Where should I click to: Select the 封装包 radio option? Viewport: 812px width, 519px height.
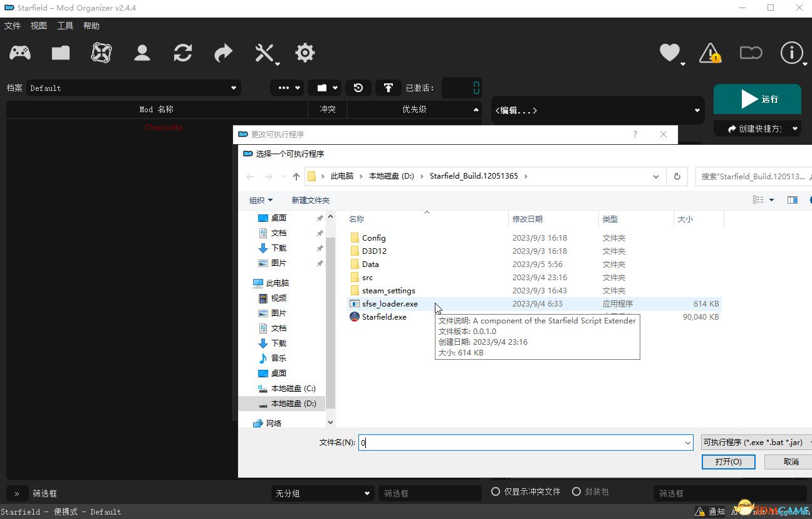576,491
